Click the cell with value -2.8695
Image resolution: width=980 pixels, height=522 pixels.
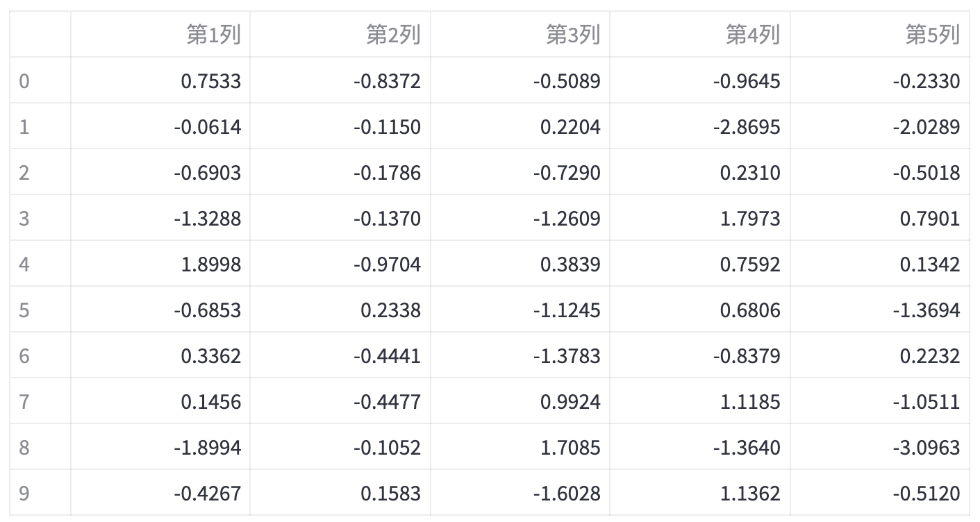(700, 127)
